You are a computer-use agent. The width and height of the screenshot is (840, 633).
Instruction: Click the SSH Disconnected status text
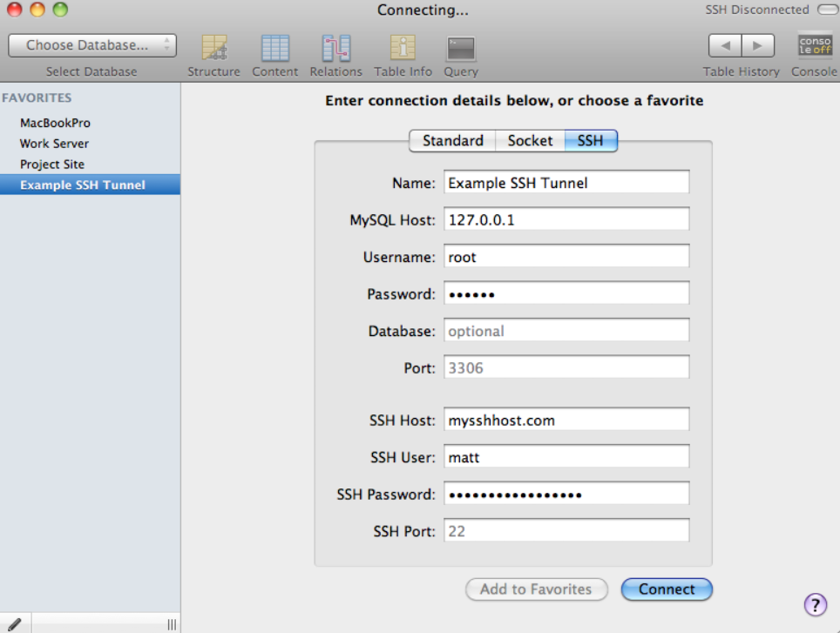coord(757,10)
